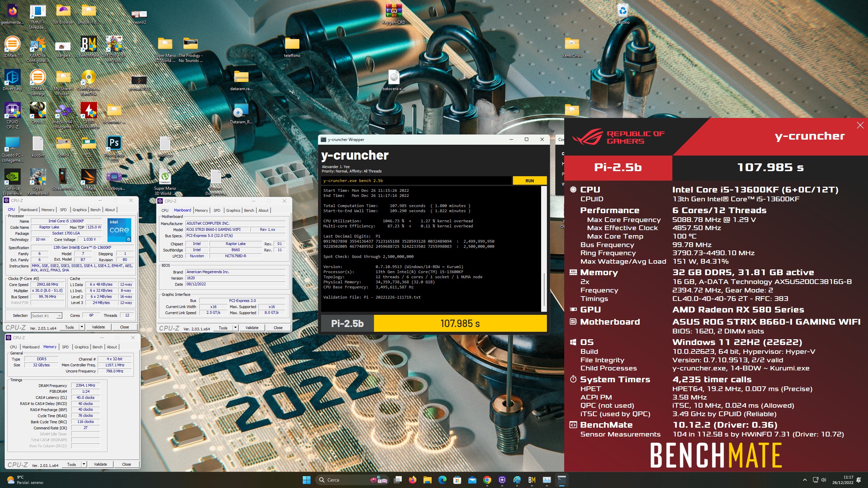Image resolution: width=868 pixels, height=488 pixels.
Task: Open the Crysis 3 desktop icon
Action: tap(38, 113)
